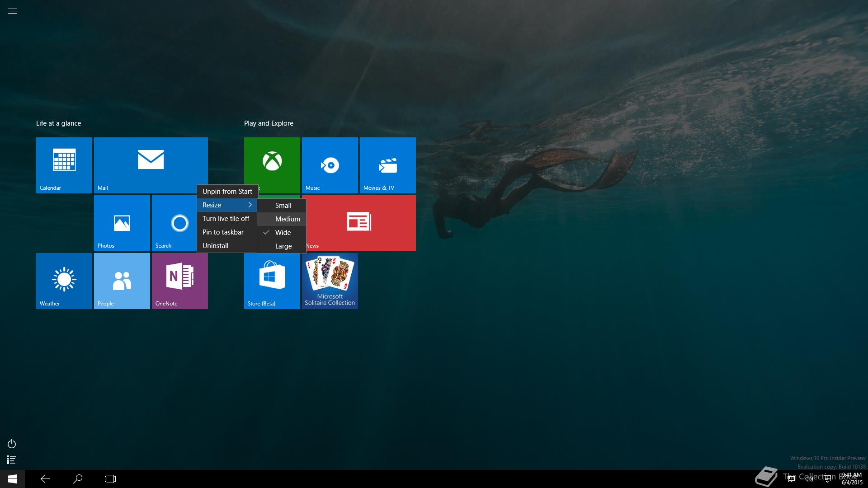Image resolution: width=868 pixels, height=488 pixels.
Task: Open taskbar Search magnifier
Action: (x=78, y=479)
